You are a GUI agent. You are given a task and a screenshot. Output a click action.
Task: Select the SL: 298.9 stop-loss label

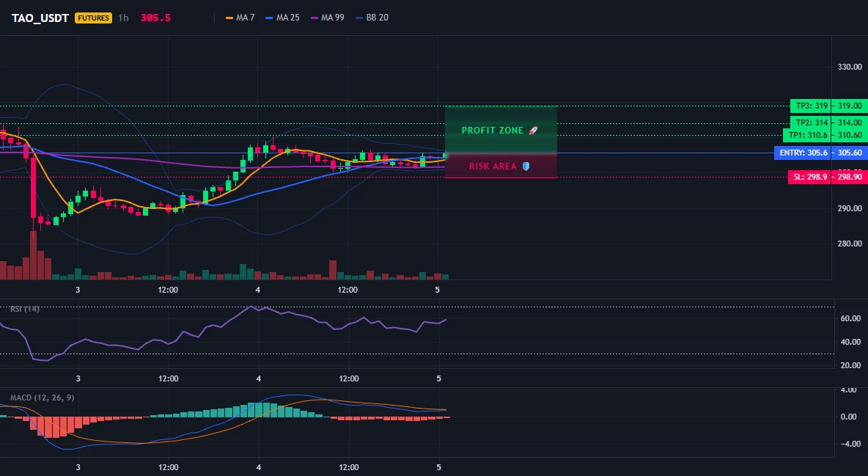pos(809,177)
